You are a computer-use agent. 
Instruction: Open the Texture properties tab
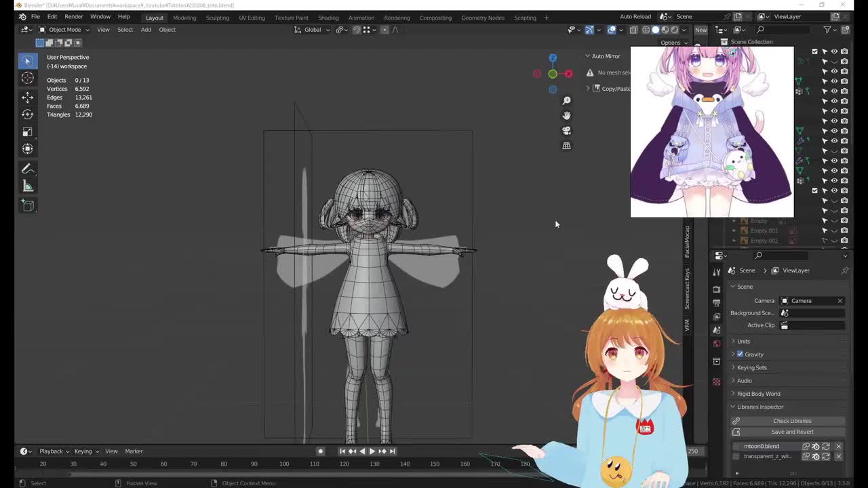pos(716,382)
